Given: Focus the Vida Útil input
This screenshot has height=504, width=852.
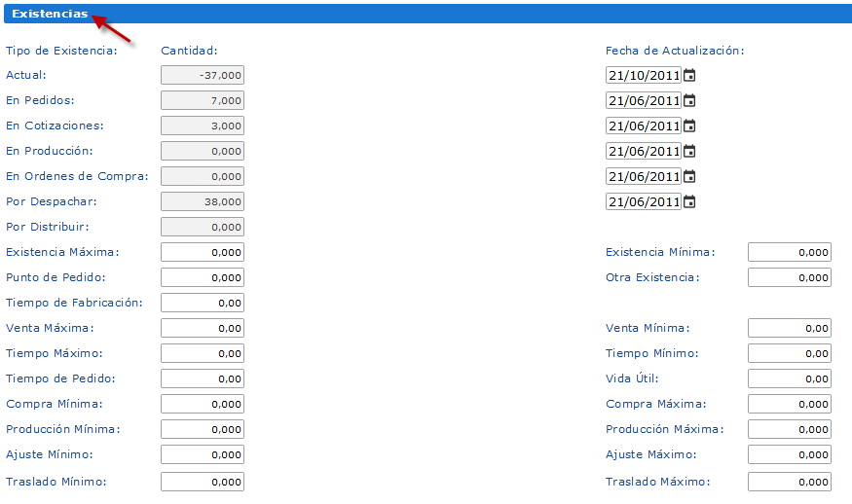Looking at the screenshot, I should click(x=790, y=378).
